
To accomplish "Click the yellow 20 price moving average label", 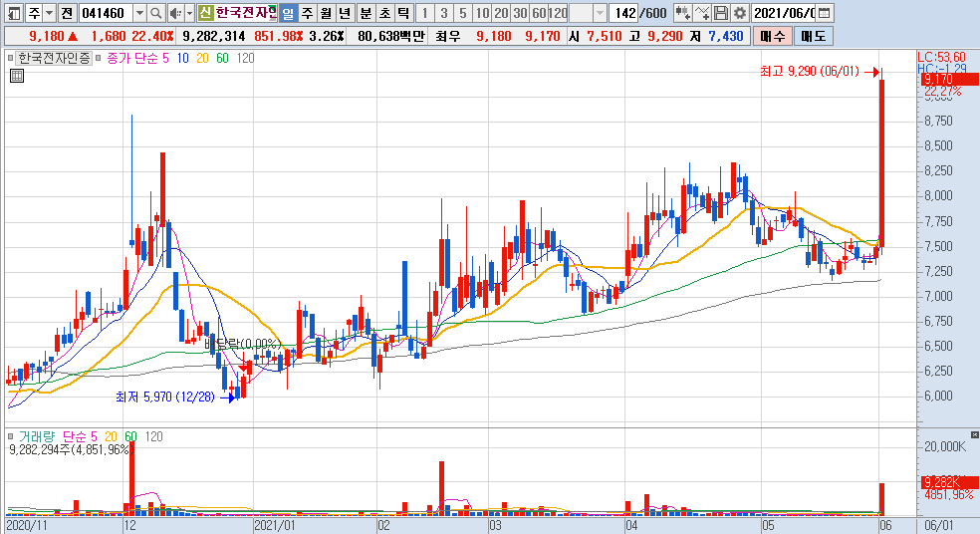I will (x=202, y=58).
